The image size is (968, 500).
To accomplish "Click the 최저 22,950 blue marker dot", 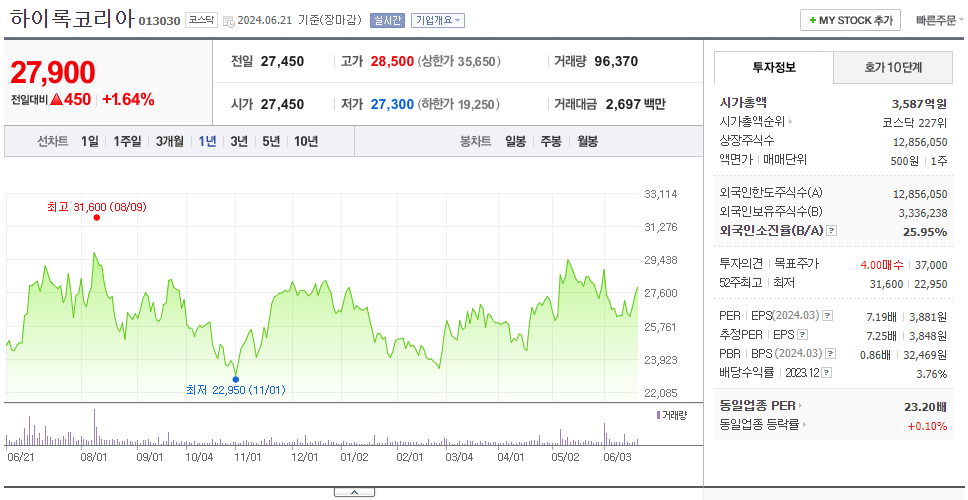I will 235,379.
